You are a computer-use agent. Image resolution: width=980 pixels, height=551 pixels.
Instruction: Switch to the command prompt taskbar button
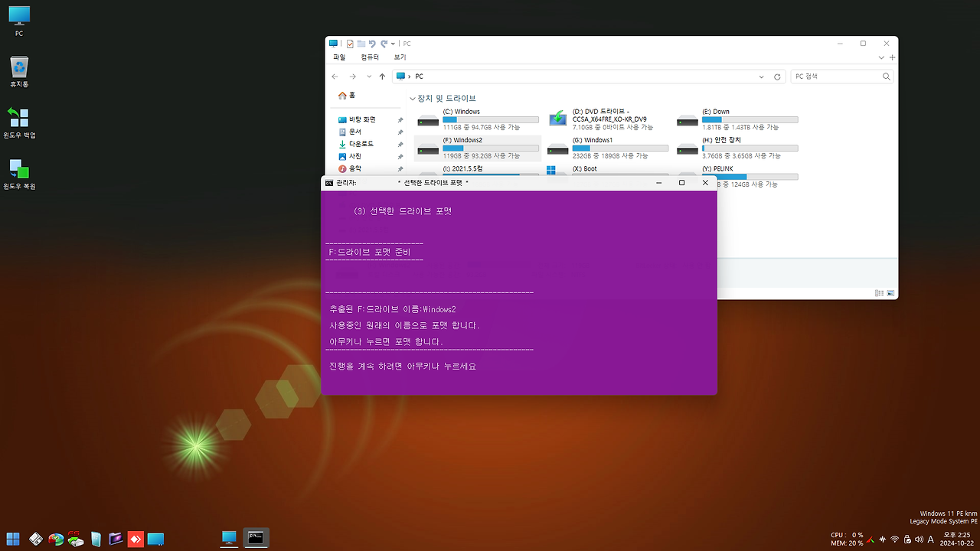[256, 538]
